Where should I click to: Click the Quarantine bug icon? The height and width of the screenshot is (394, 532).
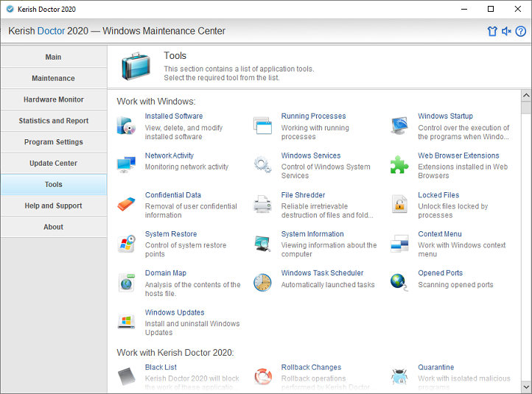pyautogui.click(x=399, y=376)
